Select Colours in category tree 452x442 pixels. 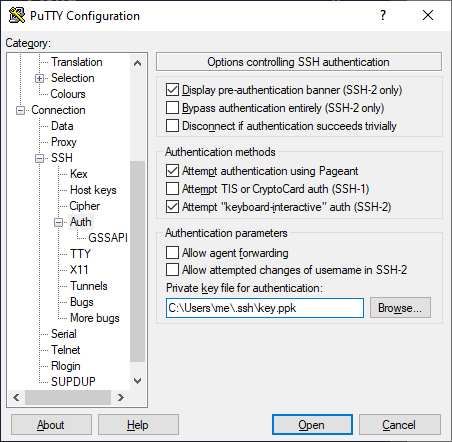(68, 94)
